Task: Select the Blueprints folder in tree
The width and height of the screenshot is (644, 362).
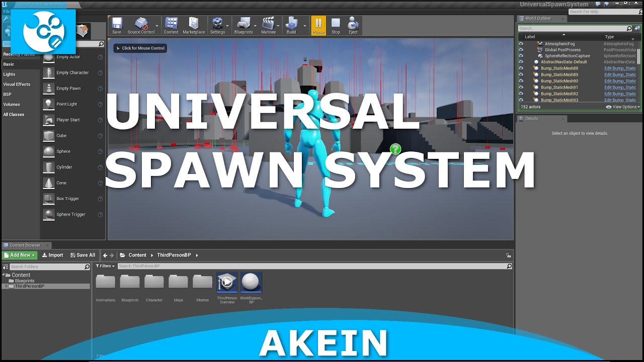Action: [25, 281]
